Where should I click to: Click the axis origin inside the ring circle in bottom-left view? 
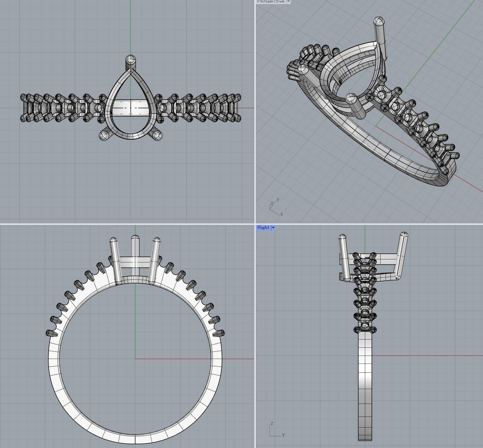tap(135, 359)
